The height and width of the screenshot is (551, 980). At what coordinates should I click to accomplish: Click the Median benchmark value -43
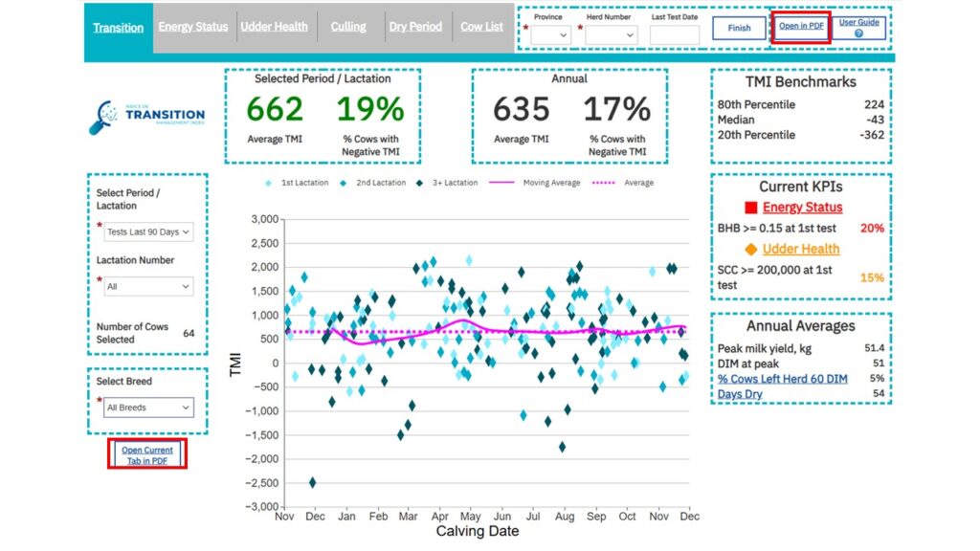(875, 120)
